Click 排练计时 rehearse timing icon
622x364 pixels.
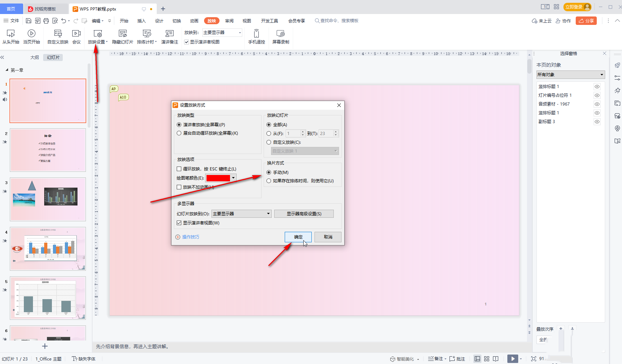(147, 33)
